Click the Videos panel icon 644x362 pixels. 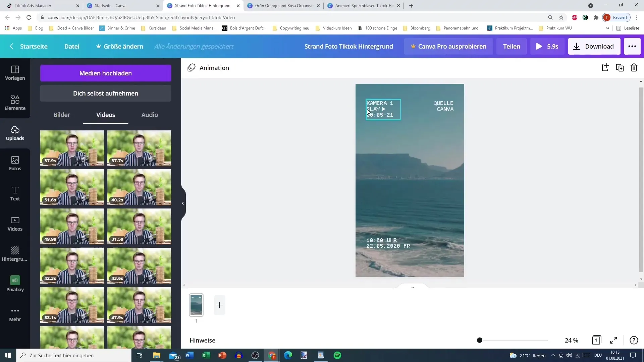(x=15, y=224)
